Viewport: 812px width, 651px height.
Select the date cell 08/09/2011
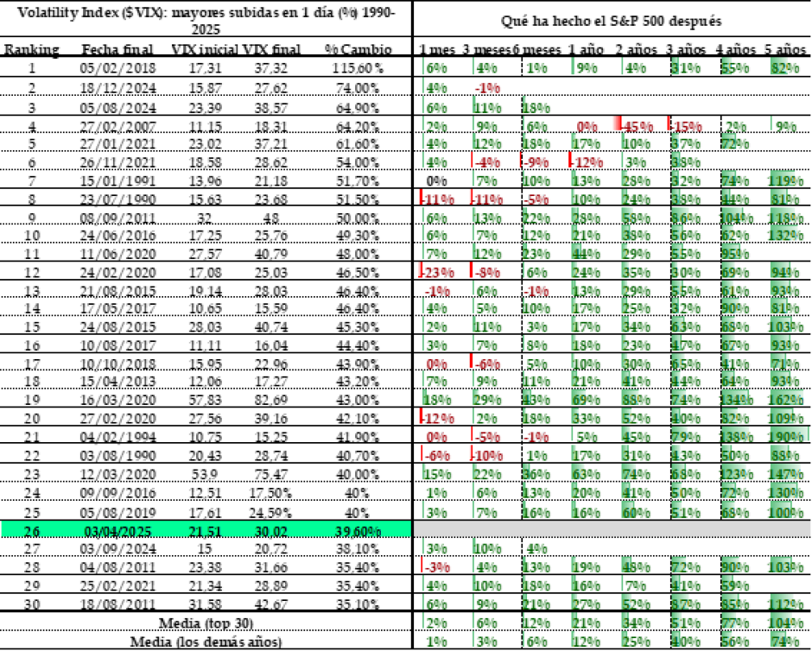(x=117, y=218)
